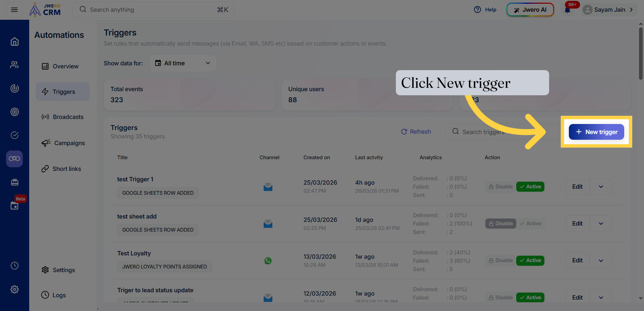Open the Home icon in sidebar
The height and width of the screenshot is (311, 644).
click(14, 42)
